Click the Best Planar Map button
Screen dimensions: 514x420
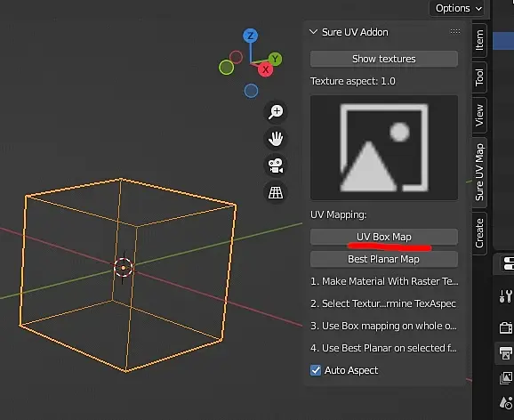tap(384, 259)
